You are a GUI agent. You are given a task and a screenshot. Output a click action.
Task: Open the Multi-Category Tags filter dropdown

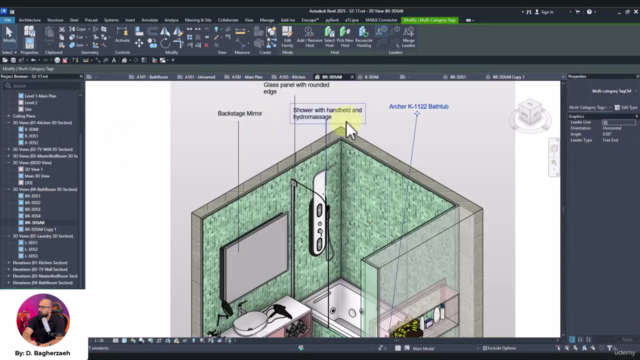tap(590, 107)
